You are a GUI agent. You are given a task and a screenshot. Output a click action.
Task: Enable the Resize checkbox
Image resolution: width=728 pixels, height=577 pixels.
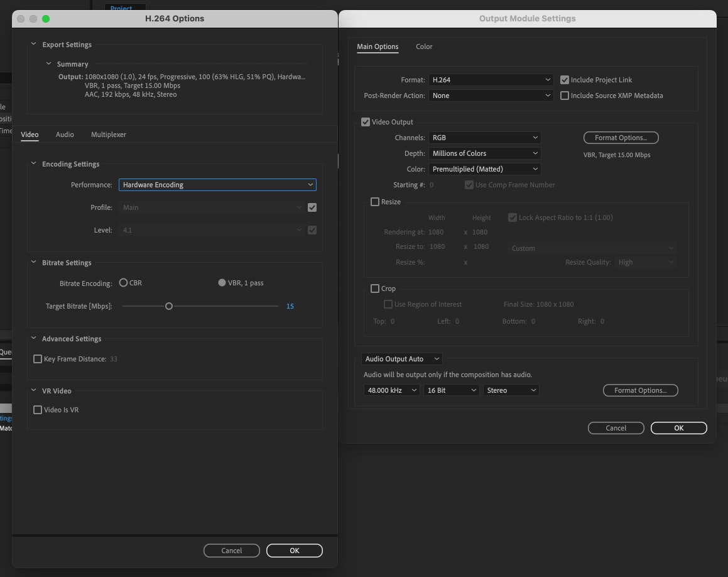[375, 202]
